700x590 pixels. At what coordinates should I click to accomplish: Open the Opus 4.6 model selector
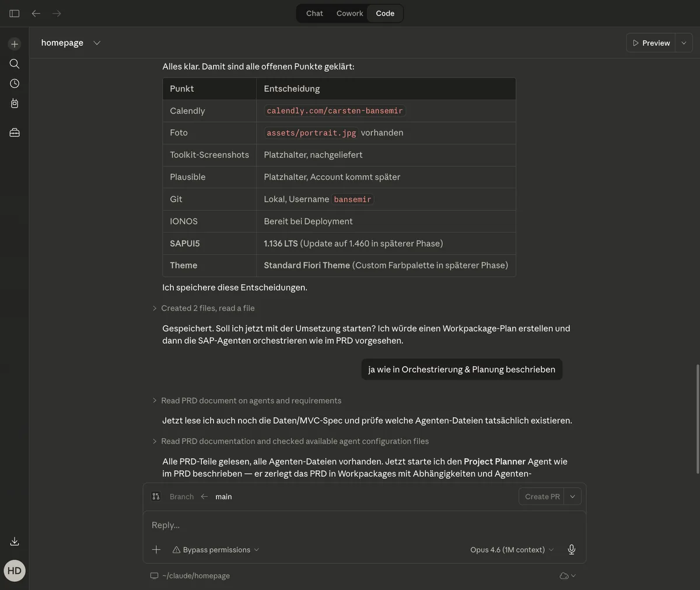click(512, 550)
